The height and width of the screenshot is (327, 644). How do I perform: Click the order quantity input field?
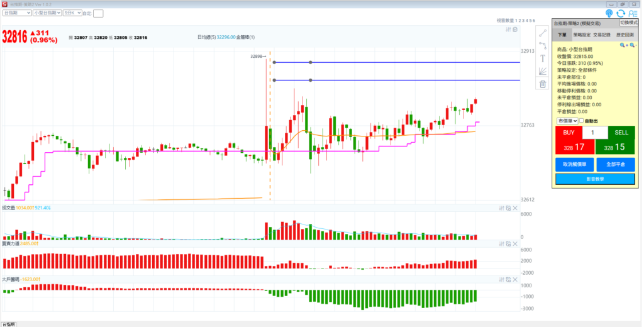point(594,133)
